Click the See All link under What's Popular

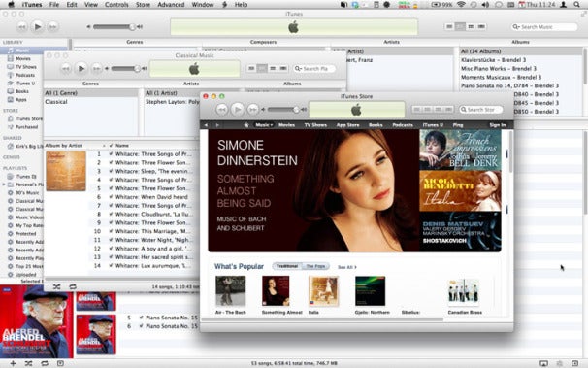pos(346,267)
